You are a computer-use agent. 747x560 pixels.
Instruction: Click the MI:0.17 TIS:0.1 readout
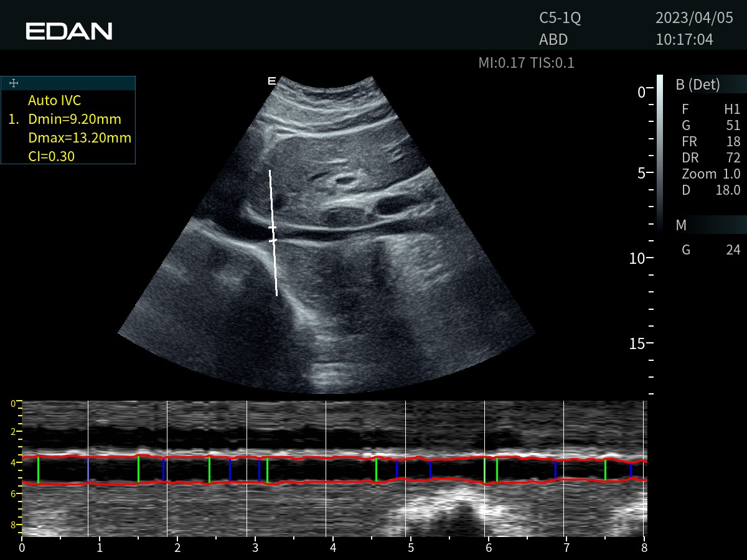[x=526, y=63]
